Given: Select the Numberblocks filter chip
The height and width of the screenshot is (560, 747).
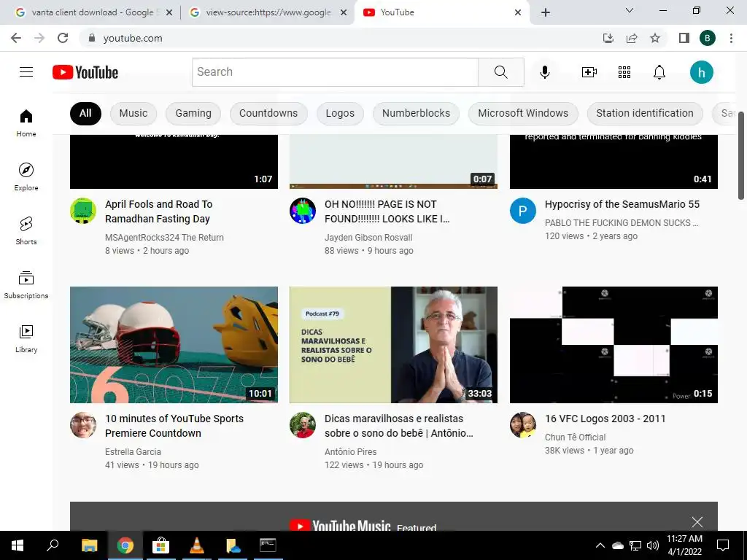Looking at the screenshot, I should tap(416, 113).
